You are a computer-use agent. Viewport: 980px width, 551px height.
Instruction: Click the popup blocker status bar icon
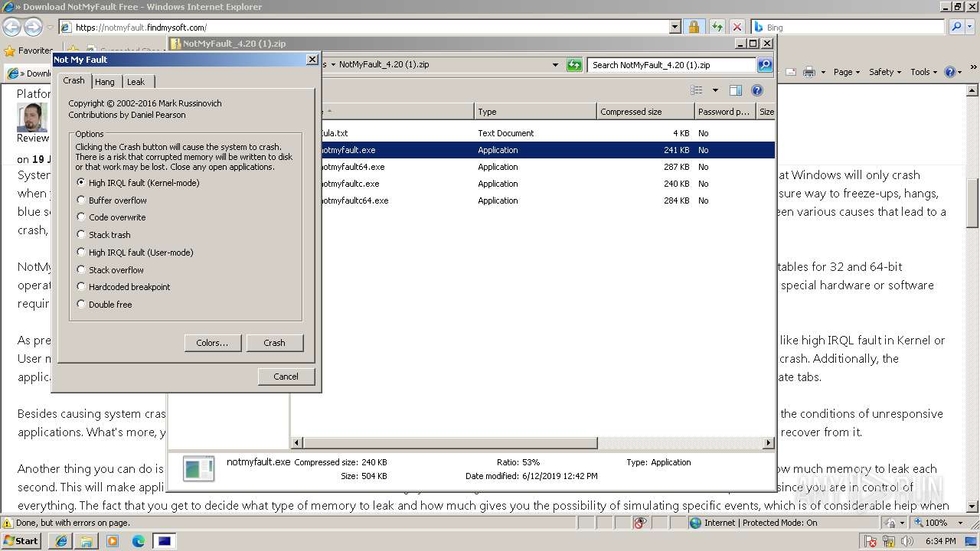tap(640, 523)
